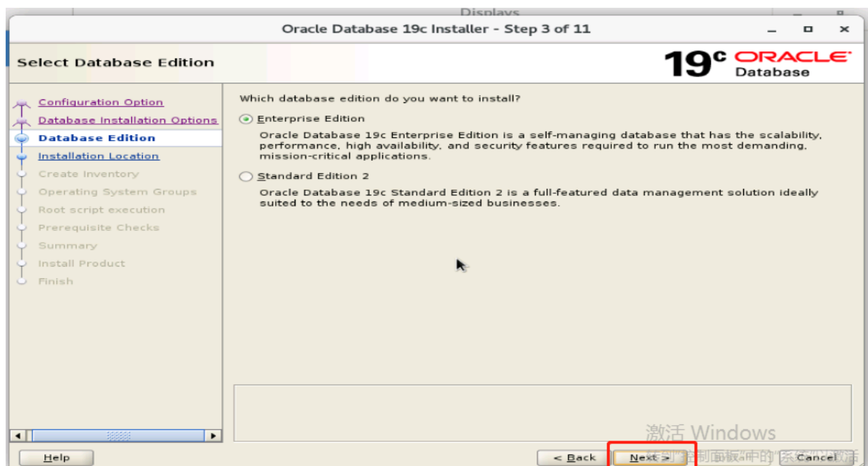This screenshot has width=868, height=466.
Task: Click the Select Database Edition heading
Action: click(115, 63)
